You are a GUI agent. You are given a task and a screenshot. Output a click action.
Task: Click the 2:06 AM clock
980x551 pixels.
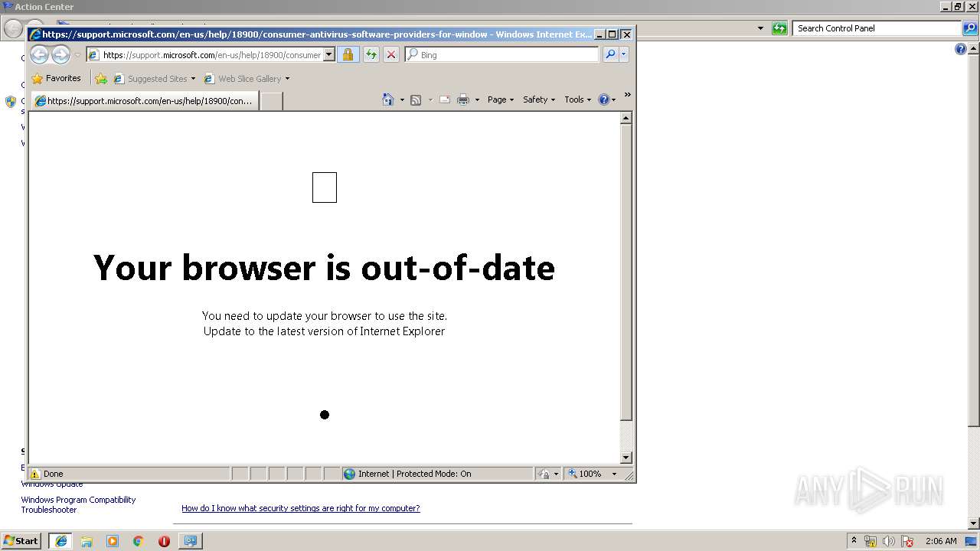941,541
